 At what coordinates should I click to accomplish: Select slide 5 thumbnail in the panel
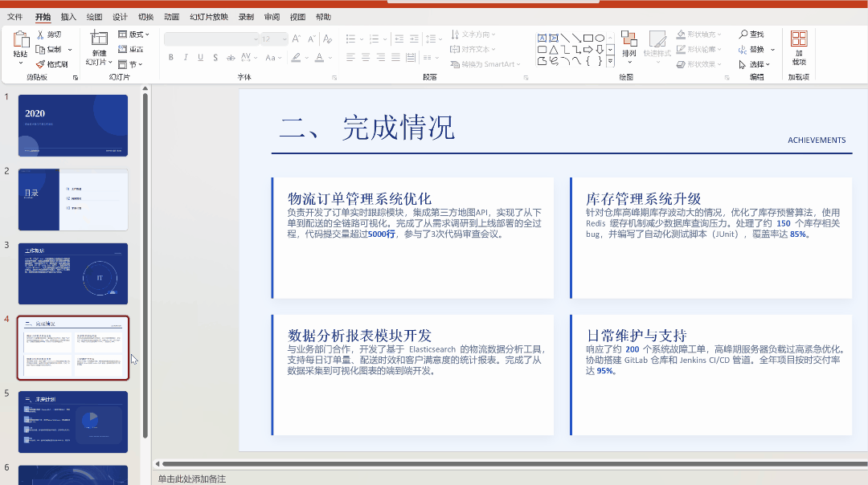coord(73,422)
